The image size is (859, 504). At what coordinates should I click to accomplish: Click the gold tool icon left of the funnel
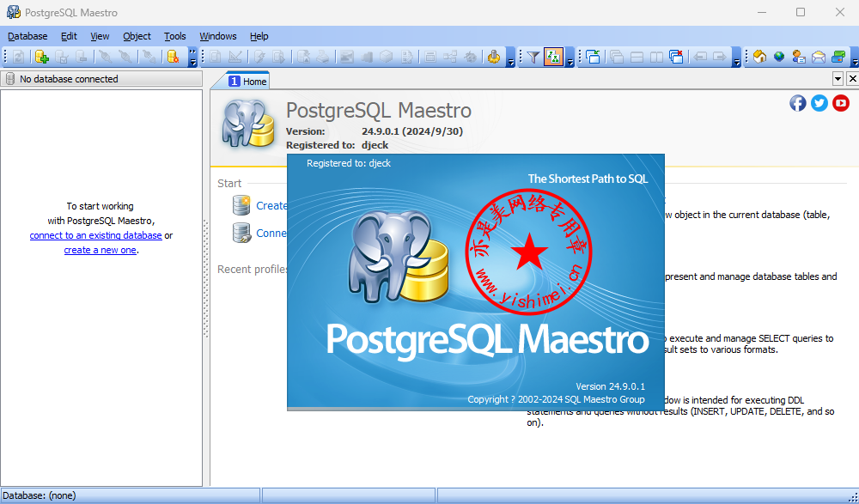pos(494,57)
